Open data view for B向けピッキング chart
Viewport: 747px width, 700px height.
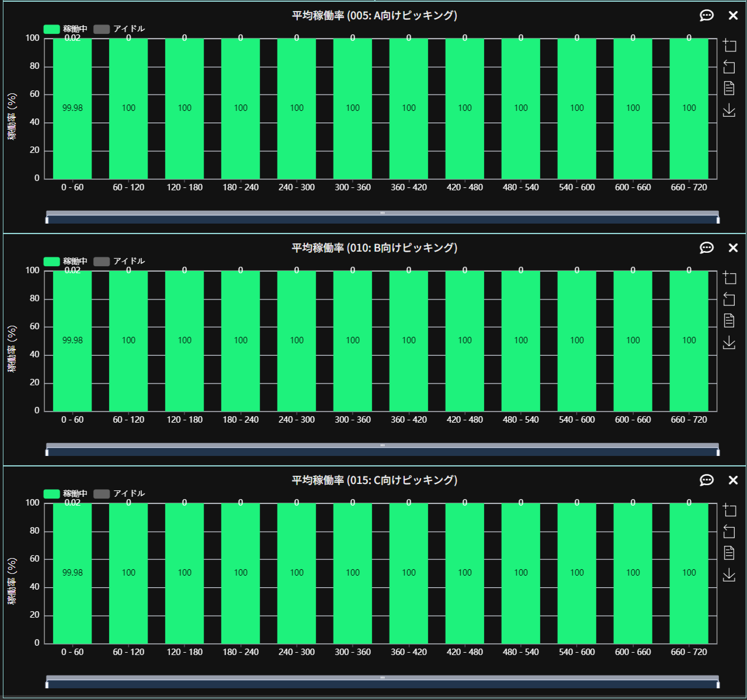point(729,321)
